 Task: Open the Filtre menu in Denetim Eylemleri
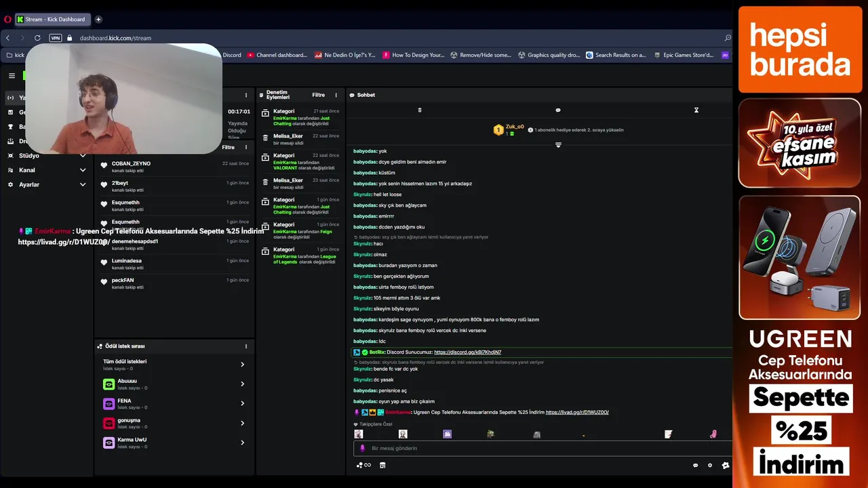pyautogui.click(x=318, y=95)
